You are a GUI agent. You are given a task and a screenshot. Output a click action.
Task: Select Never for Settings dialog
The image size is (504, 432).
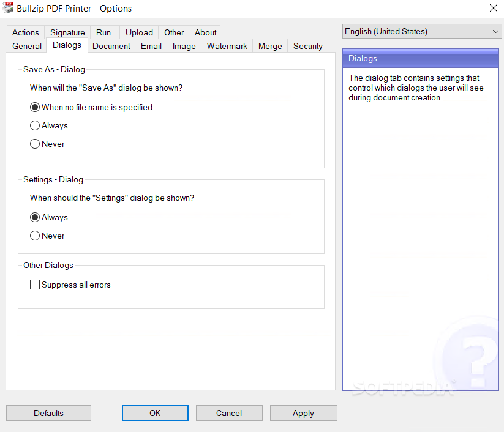click(47, 236)
